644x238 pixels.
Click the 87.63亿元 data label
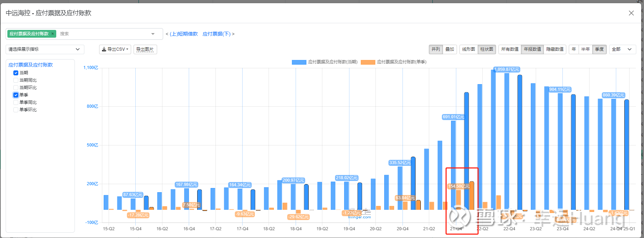coord(133,195)
